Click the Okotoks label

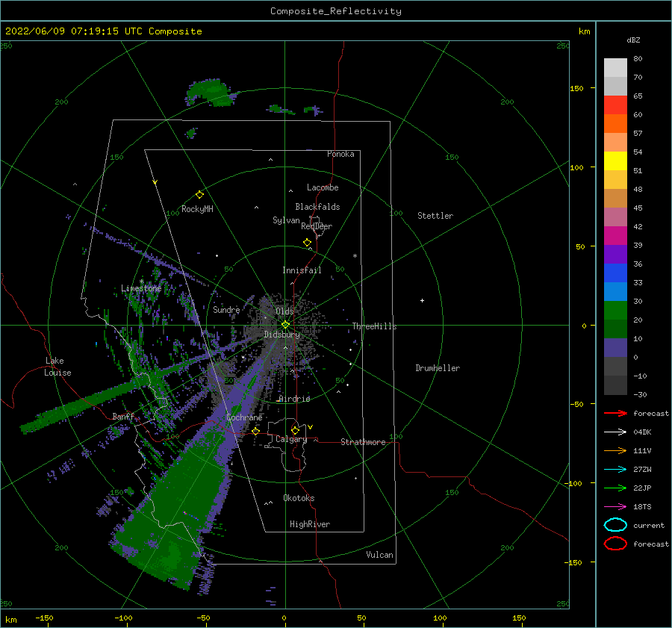click(299, 498)
